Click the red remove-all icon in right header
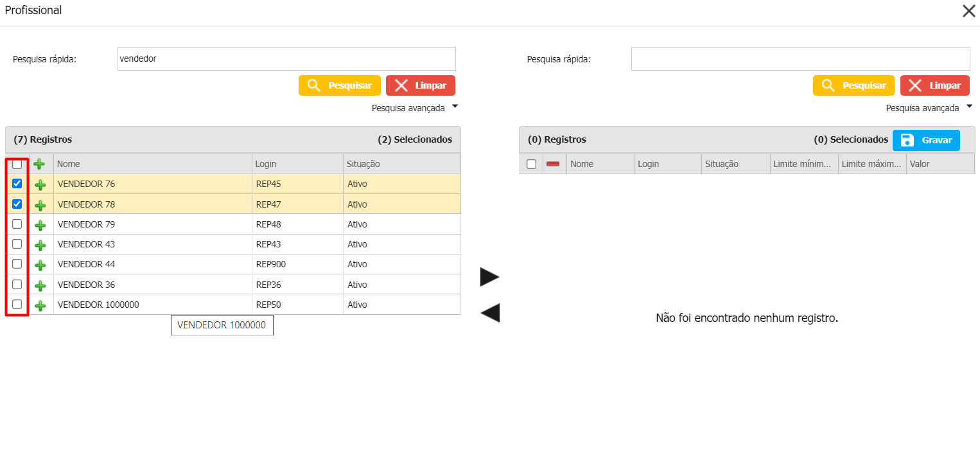The width and height of the screenshot is (980, 471). click(553, 164)
